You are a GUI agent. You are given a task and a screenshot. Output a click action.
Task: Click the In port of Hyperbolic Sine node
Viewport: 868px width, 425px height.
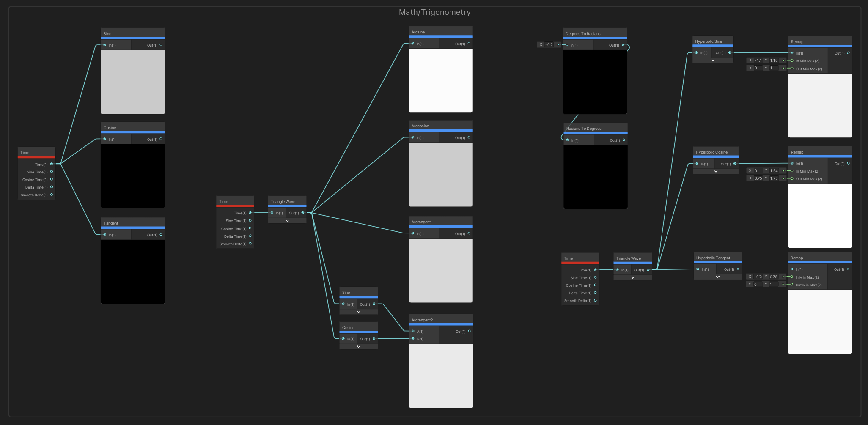696,53
